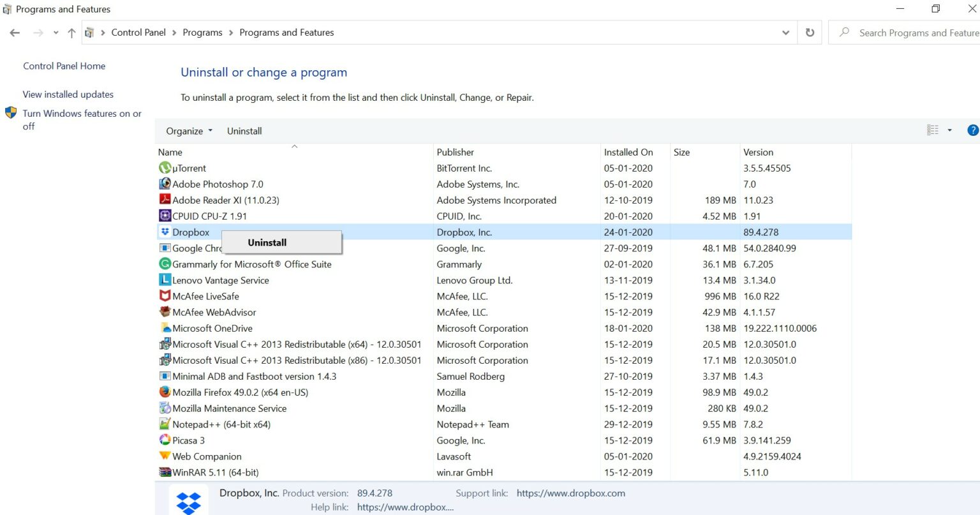Image resolution: width=980 pixels, height=515 pixels.
Task: Click the Mozilla Firefox icon
Action: (x=163, y=392)
